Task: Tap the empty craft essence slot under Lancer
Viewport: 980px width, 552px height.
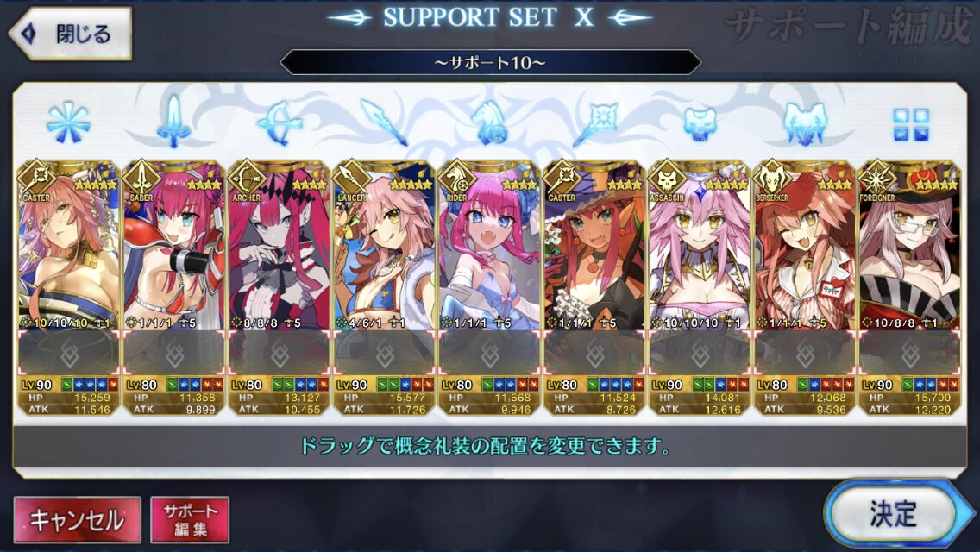Action: pyautogui.click(x=385, y=354)
